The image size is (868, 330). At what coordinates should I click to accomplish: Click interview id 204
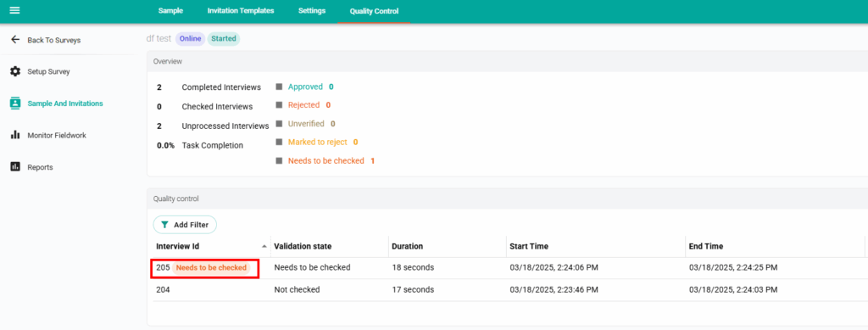pyautogui.click(x=163, y=289)
